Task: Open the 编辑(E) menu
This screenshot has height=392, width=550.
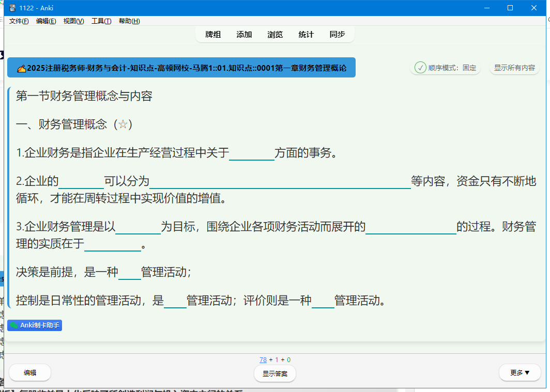Action: tap(46, 21)
